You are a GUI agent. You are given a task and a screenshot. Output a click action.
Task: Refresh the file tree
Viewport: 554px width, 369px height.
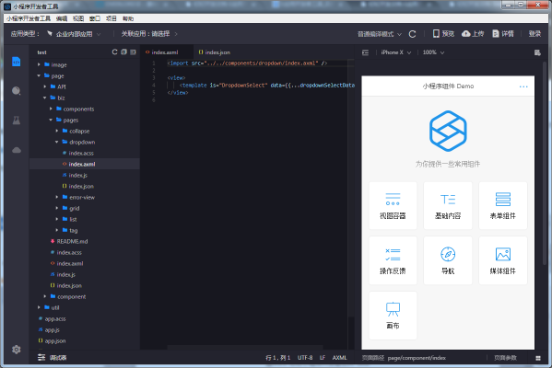click(x=114, y=52)
